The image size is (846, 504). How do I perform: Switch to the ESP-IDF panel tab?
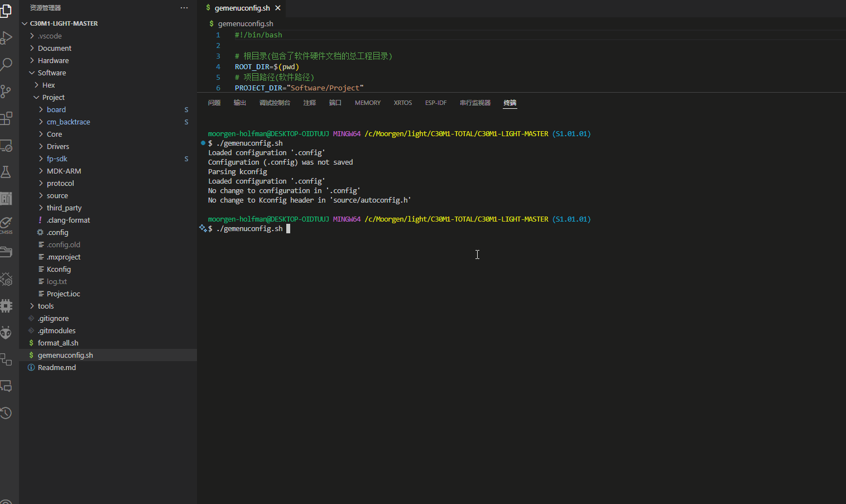[x=435, y=103]
